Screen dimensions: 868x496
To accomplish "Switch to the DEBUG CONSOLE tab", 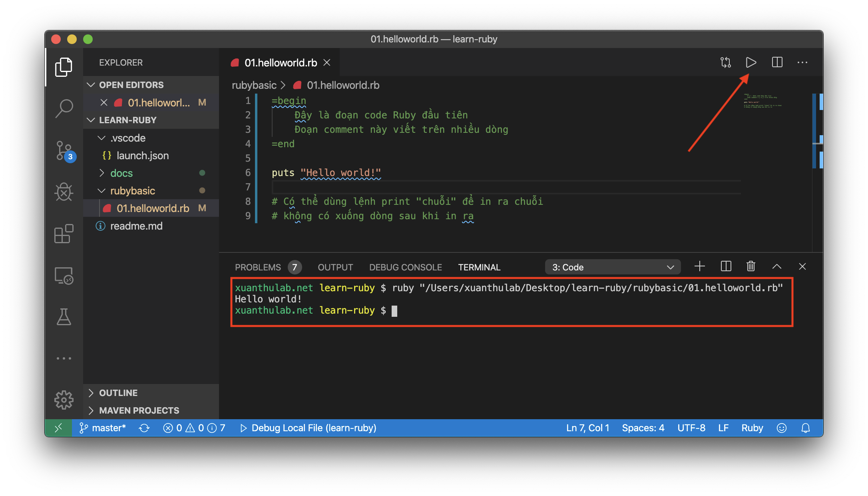I will coord(405,267).
